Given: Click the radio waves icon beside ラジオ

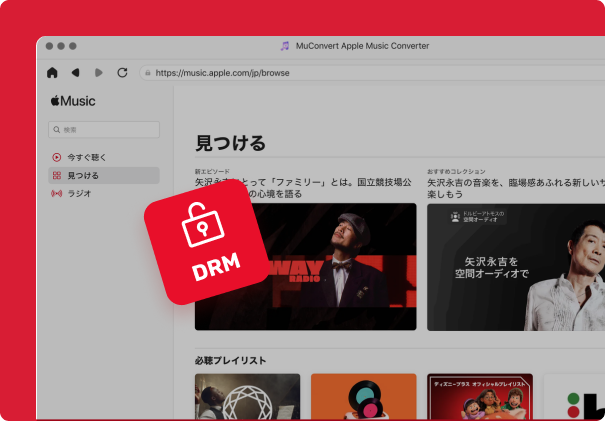Looking at the screenshot, I should click(57, 193).
